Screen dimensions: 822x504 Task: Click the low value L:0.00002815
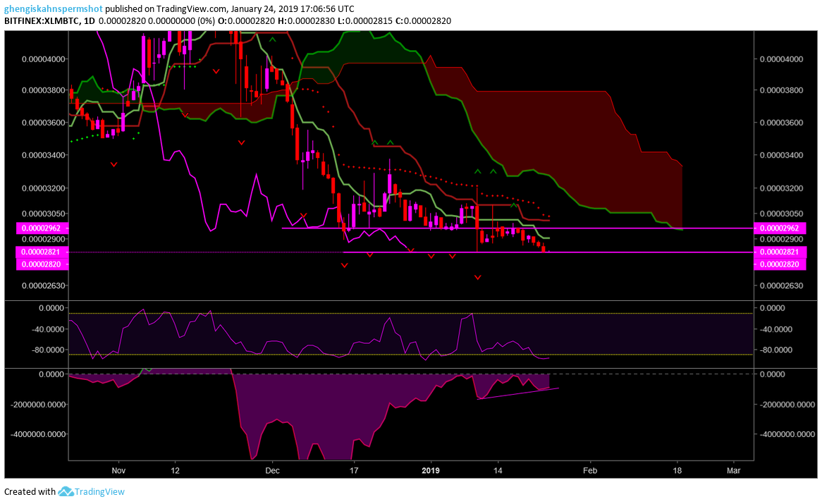(365, 21)
